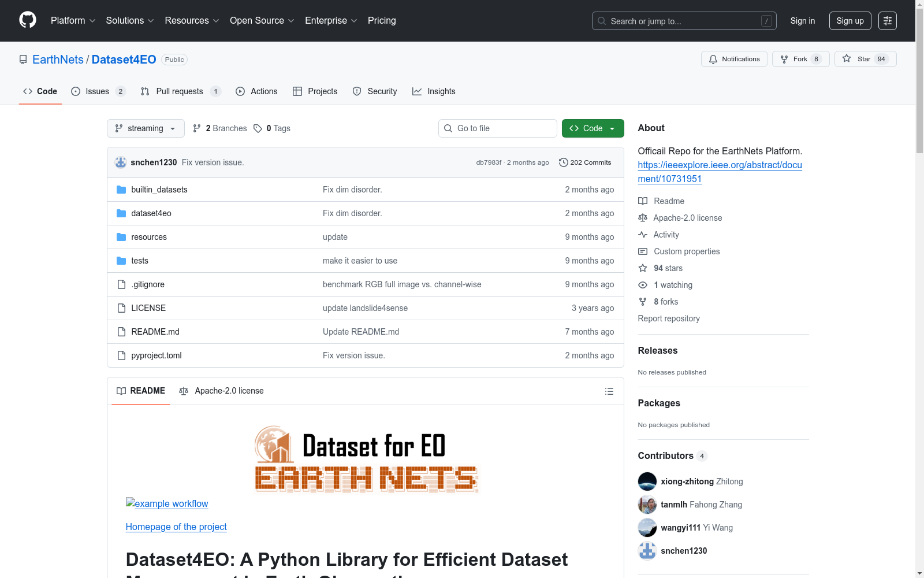Click the Sign up button

coord(850,21)
